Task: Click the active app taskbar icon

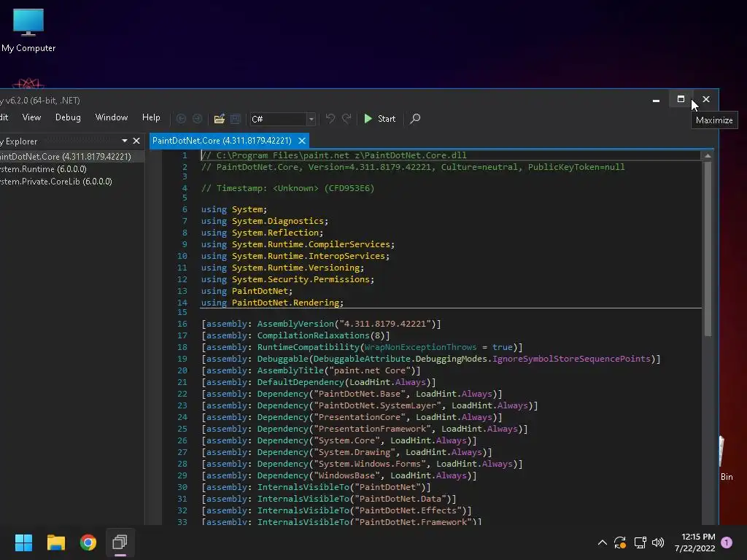Action: tap(120, 542)
